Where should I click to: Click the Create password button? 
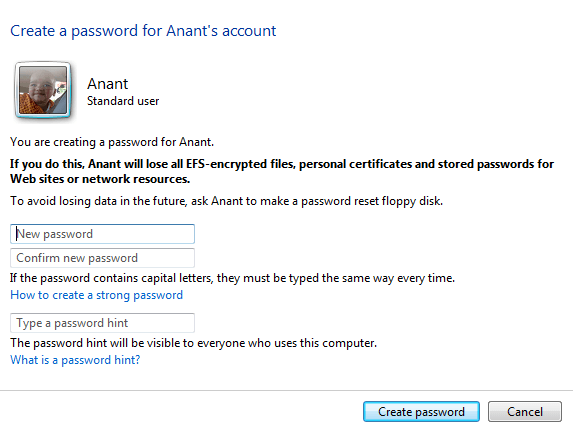click(x=421, y=412)
